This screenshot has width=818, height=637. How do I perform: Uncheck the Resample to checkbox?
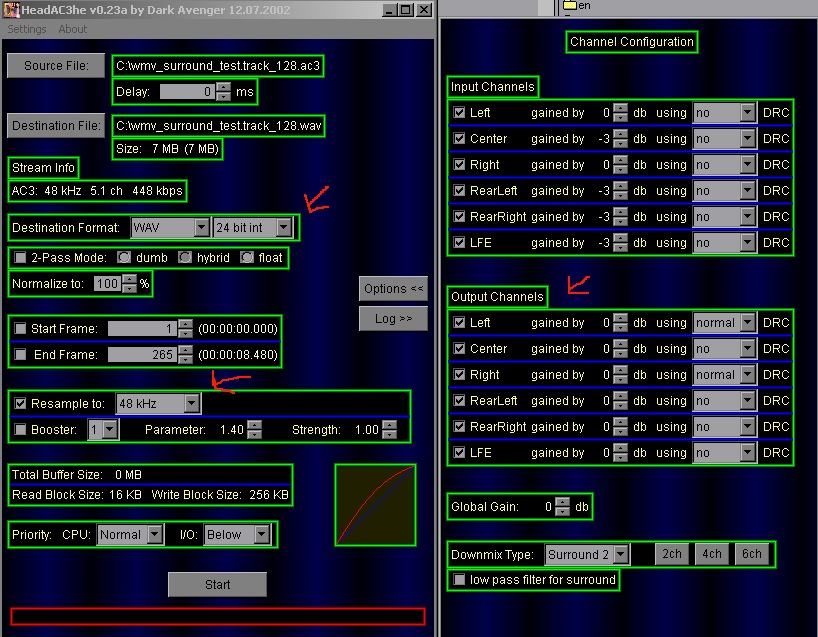point(20,404)
